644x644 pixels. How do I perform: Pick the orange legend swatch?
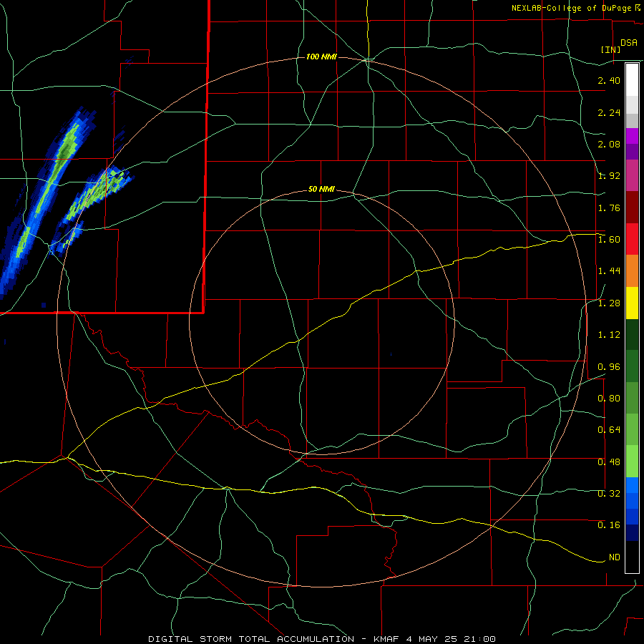click(632, 271)
